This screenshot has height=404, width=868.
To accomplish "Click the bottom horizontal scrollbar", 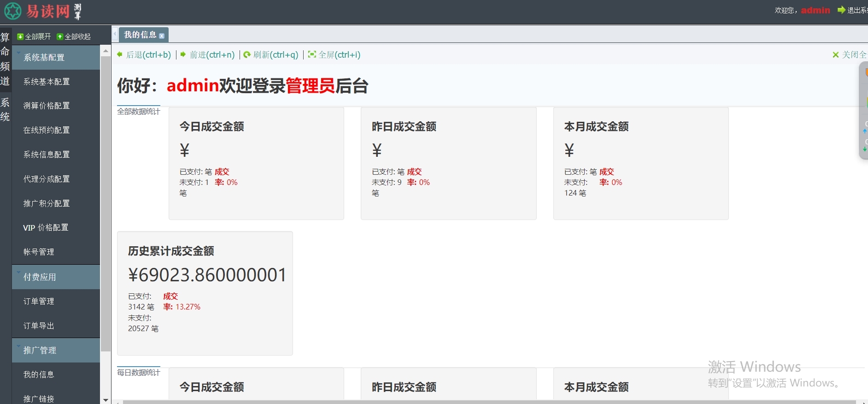I will (488, 402).
